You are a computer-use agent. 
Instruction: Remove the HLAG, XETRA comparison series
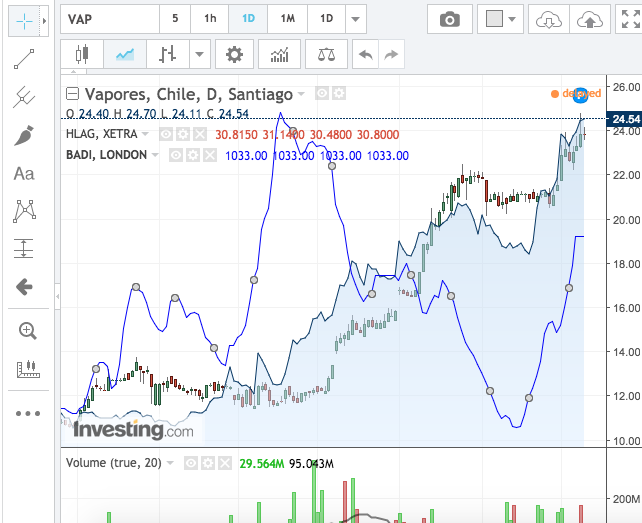click(200, 134)
